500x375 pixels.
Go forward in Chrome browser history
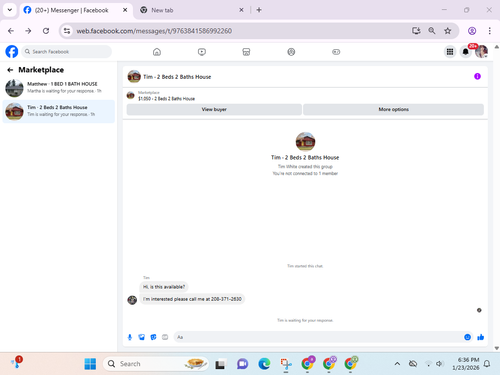click(x=28, y=31)
